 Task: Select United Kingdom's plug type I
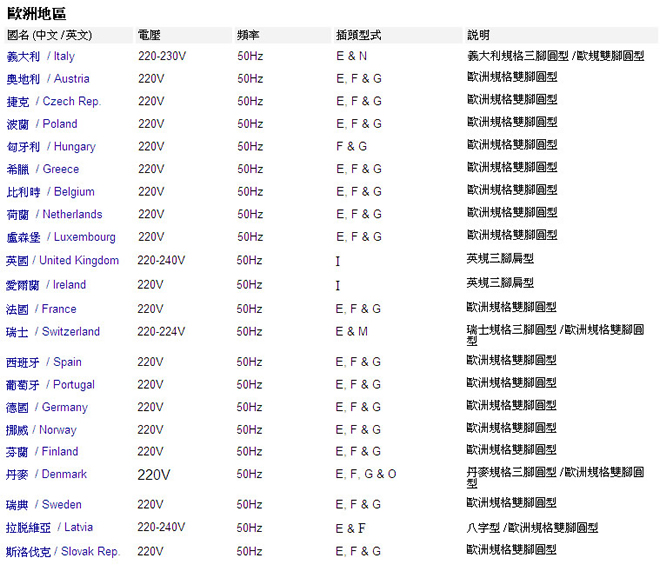click(338, 261)
